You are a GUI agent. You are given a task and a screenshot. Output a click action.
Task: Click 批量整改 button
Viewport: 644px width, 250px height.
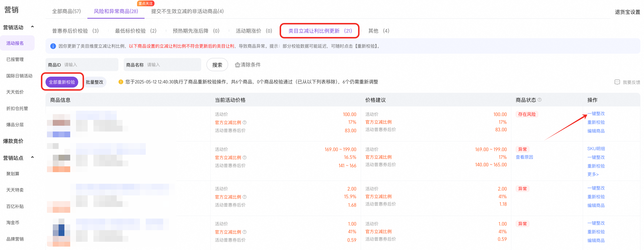94,82
